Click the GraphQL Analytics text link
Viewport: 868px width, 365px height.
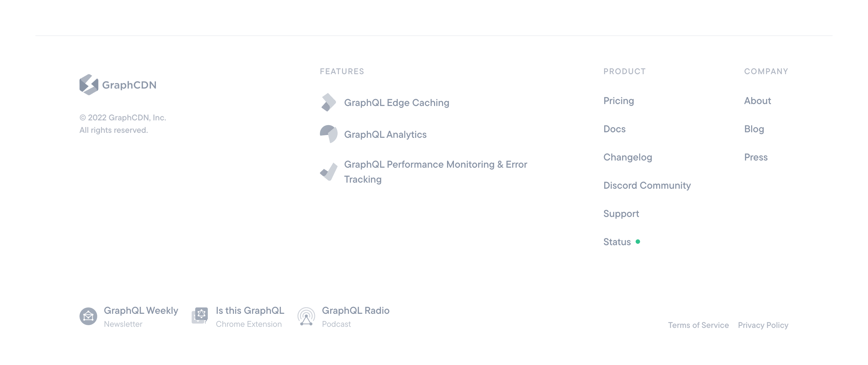click(385, 134)
